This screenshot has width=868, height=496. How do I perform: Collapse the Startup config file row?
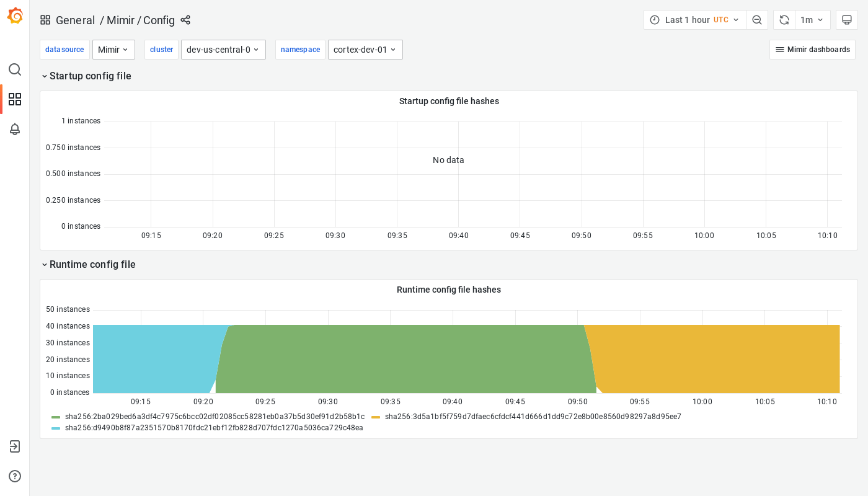87,76
